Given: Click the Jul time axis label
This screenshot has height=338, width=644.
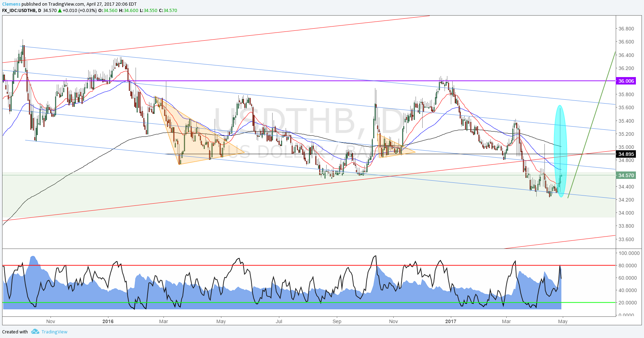Looking at the screenshot, I should pyautogui.click(x=279, y=321).
